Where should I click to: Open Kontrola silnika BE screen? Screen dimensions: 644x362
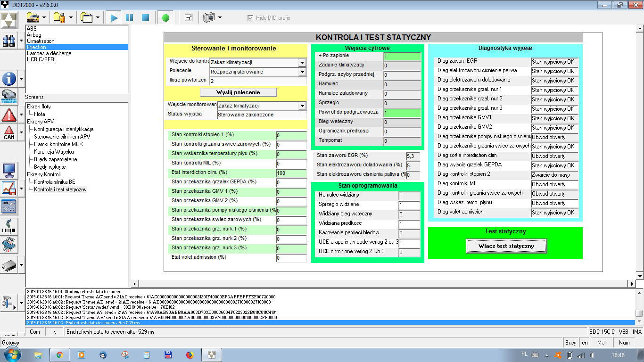(x=54, y=182)
